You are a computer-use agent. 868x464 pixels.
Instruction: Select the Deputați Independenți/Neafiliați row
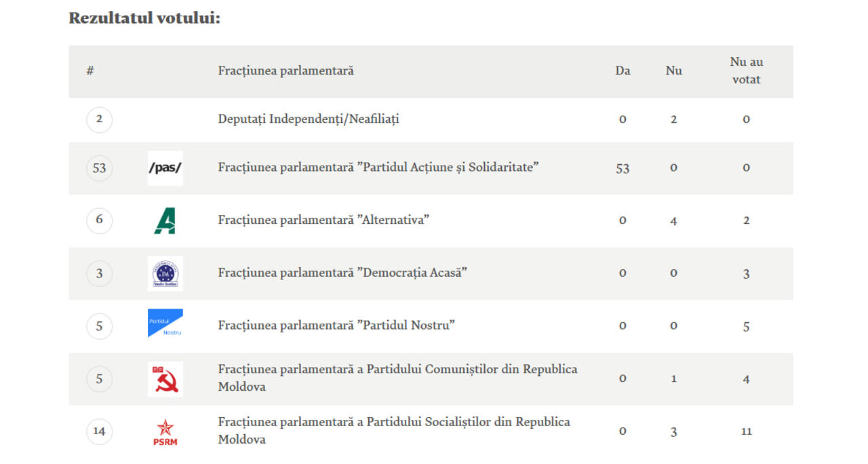pyautogui.click(x=431, y=119)
